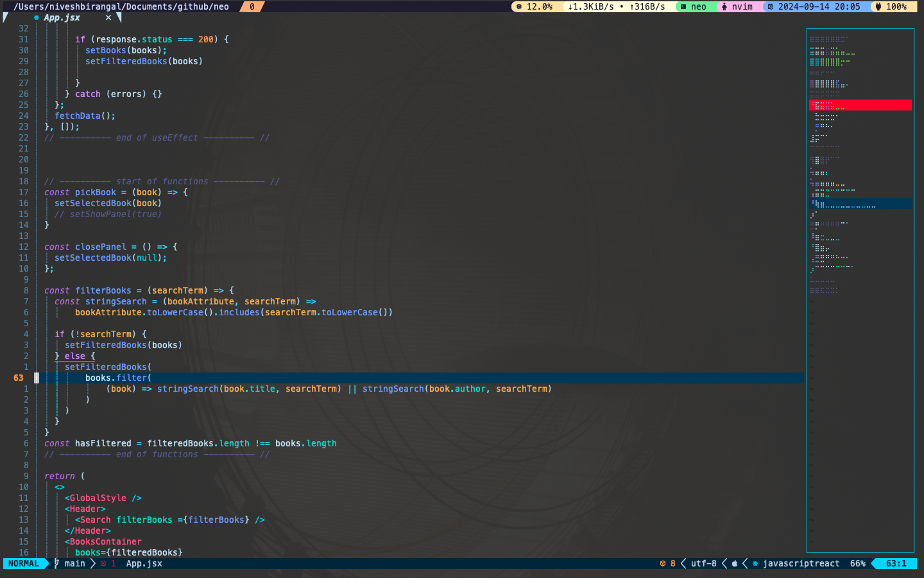Click the javascriptreact filetype label
Image resolution: width=924 pixels, height=578 pixels.
801,564
